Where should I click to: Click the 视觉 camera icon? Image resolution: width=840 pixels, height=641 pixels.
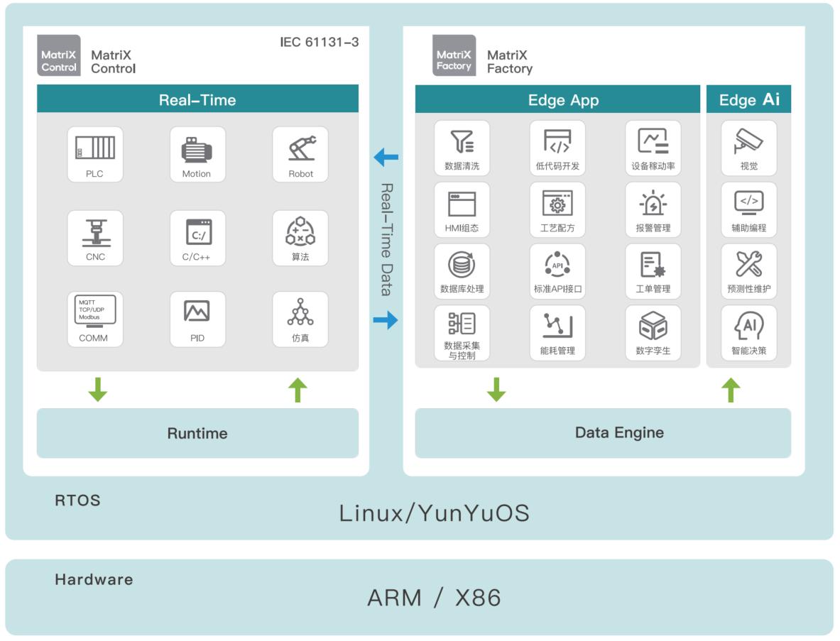click(749, 148)
